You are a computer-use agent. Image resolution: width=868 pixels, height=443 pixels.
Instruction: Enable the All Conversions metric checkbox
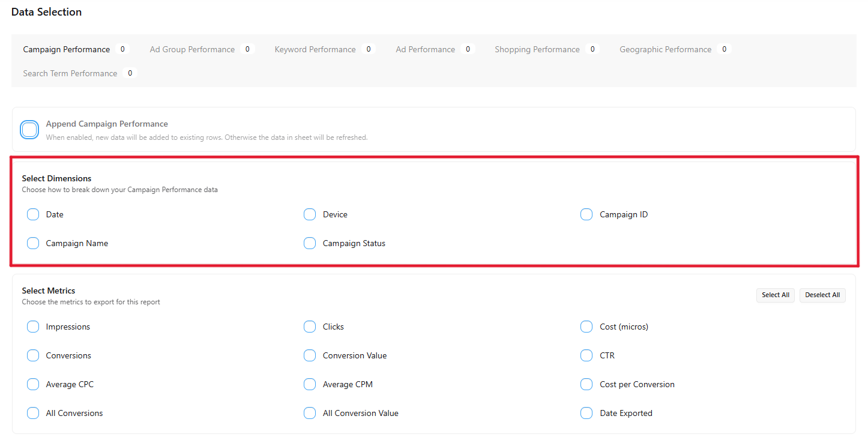[x=33, y=413]
